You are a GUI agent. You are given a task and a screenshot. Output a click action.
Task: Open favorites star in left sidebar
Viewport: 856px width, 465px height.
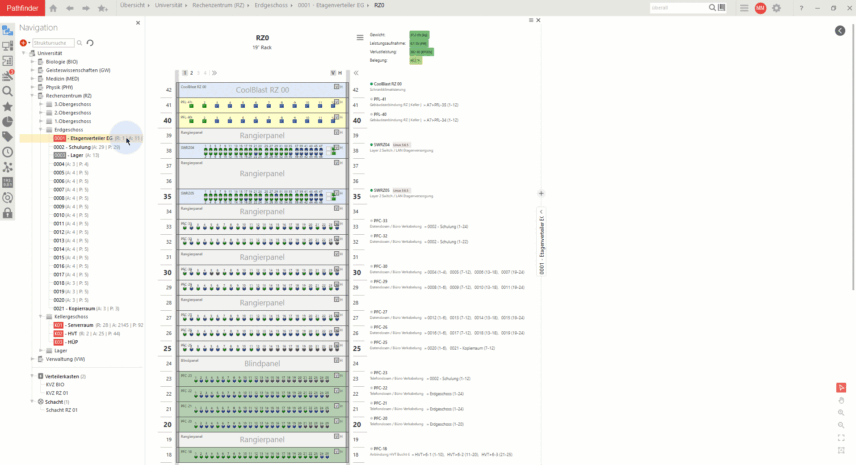coord(8,106)
